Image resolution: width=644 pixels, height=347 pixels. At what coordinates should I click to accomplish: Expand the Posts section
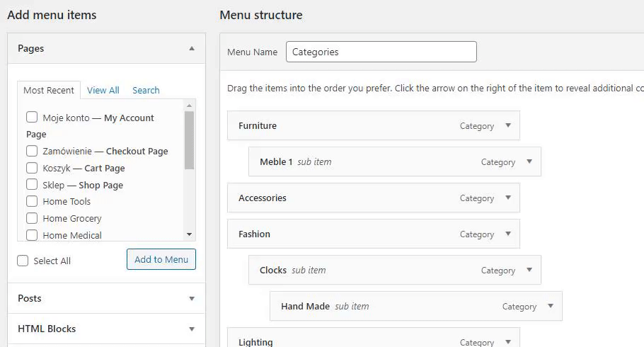[x=192, y=299]
